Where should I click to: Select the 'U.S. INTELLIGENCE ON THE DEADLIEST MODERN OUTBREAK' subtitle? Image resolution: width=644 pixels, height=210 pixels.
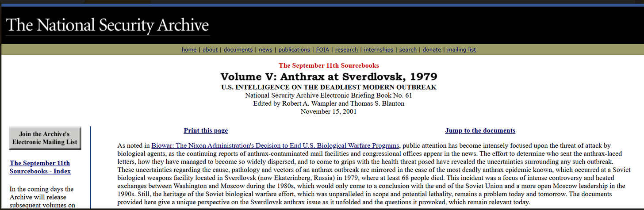pyautogui.click(x=329, y=87)
